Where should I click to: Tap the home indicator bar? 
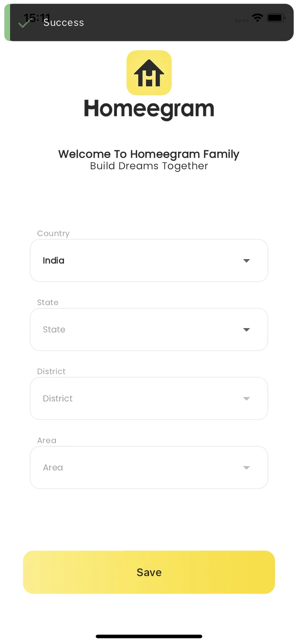(149, 636)
